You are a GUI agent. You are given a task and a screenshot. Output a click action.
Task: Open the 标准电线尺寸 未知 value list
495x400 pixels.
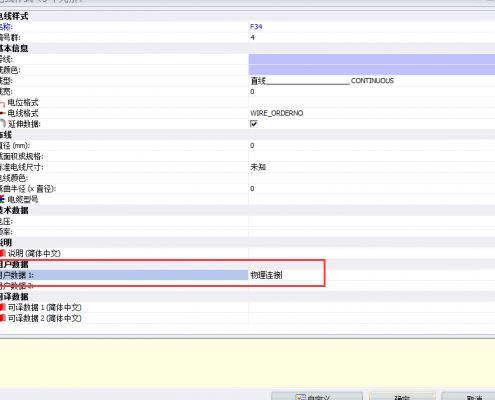[x=372, y=167]
